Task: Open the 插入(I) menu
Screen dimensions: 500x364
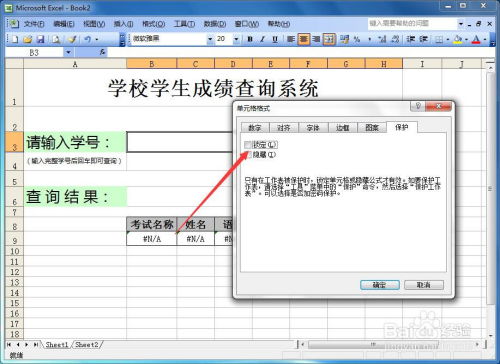Action: [x=123, y=24]
